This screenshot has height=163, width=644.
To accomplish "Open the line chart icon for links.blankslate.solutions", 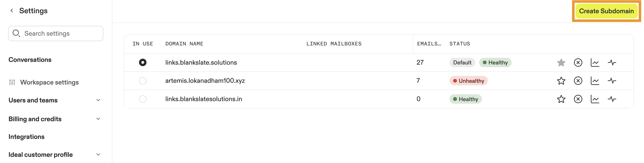I will [595, 62].
